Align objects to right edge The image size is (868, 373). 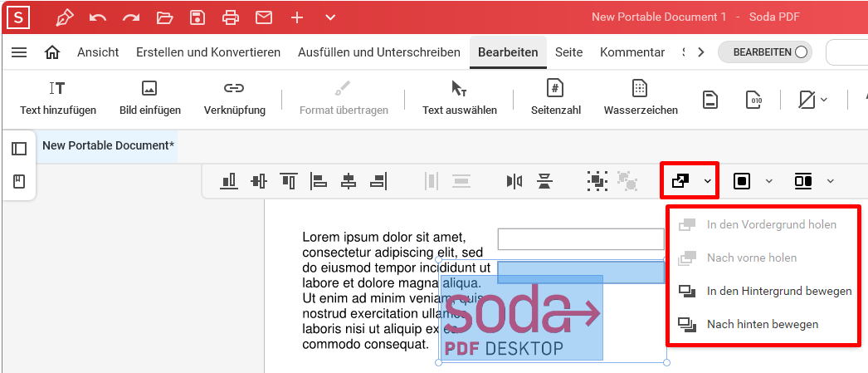378,180
